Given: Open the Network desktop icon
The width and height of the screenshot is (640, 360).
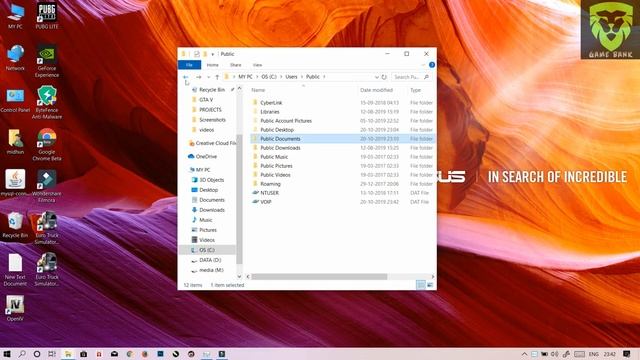Looking at the screenshot, I should pyautogui.click(x=15, y=58).
